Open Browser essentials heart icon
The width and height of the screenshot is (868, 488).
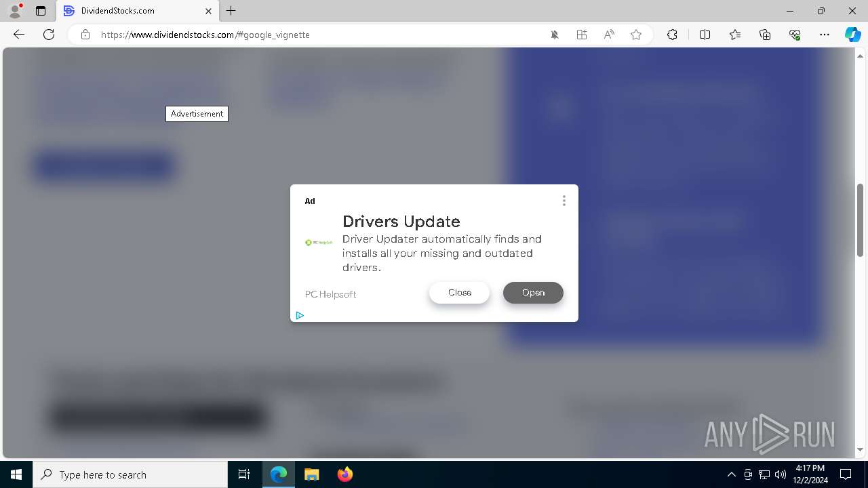tap(795, 35)
